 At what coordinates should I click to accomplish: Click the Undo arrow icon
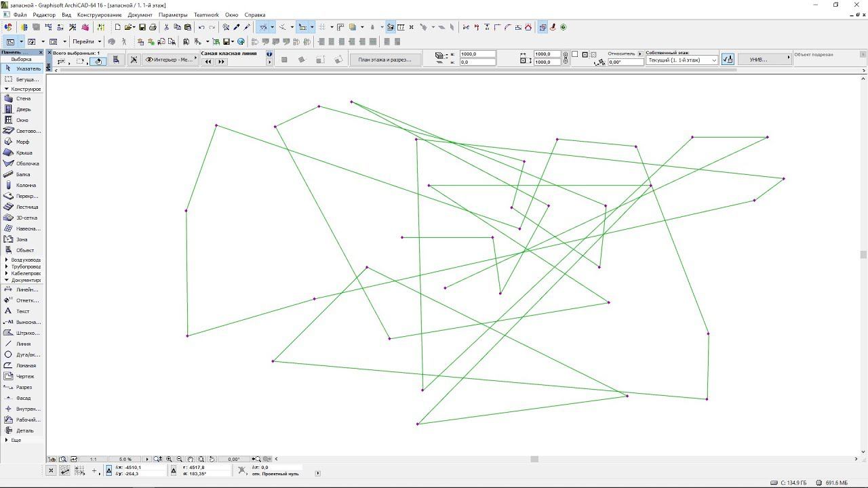click(x=201, y=27)
